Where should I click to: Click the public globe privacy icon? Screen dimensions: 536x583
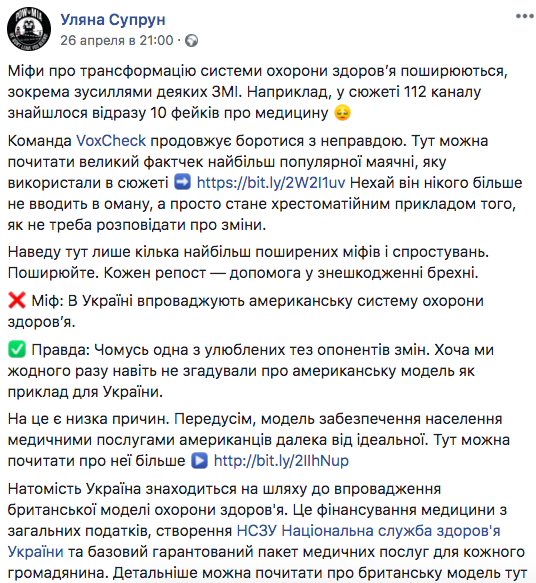point(192,41)
